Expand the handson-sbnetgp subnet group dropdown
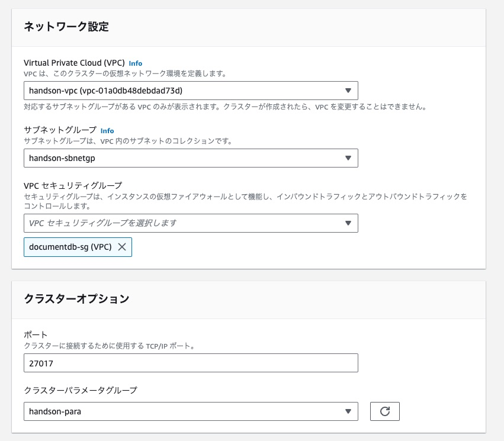504x441 pixels. [x=191, y=158]
